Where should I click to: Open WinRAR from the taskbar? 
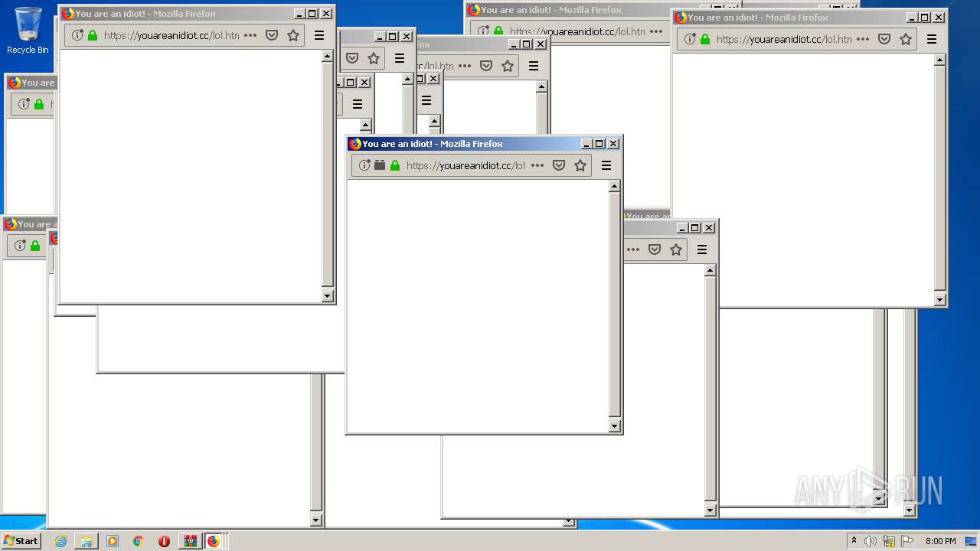(190, 541)
